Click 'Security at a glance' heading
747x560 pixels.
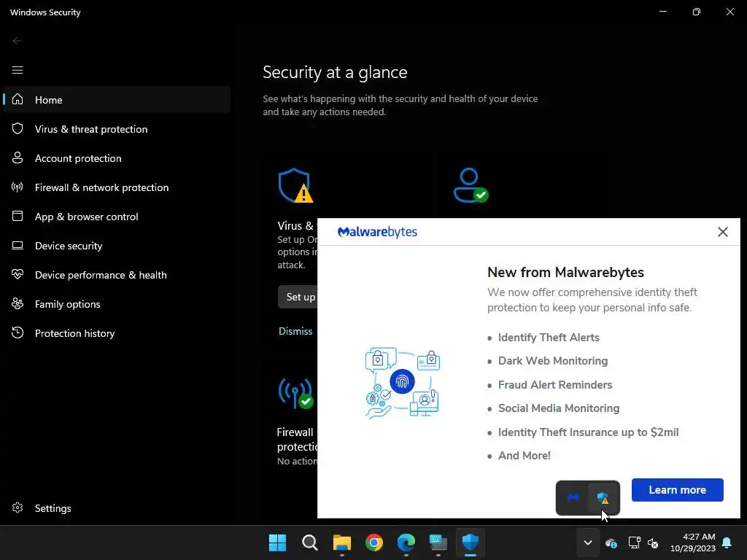(x=335, y=72)
